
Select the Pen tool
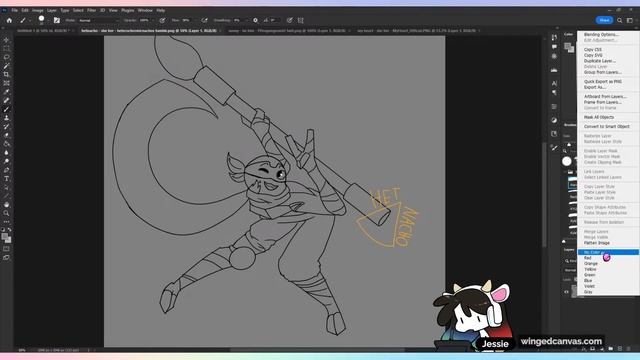6,170
